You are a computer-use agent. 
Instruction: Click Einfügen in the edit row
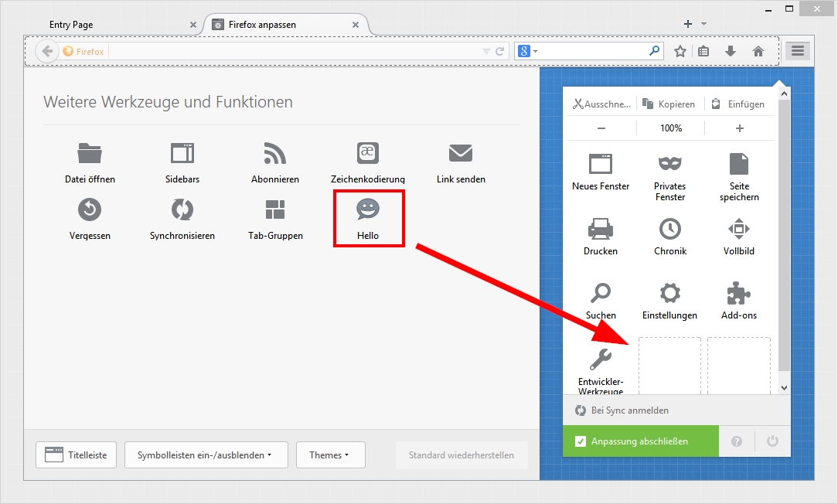tap(739, 104)
